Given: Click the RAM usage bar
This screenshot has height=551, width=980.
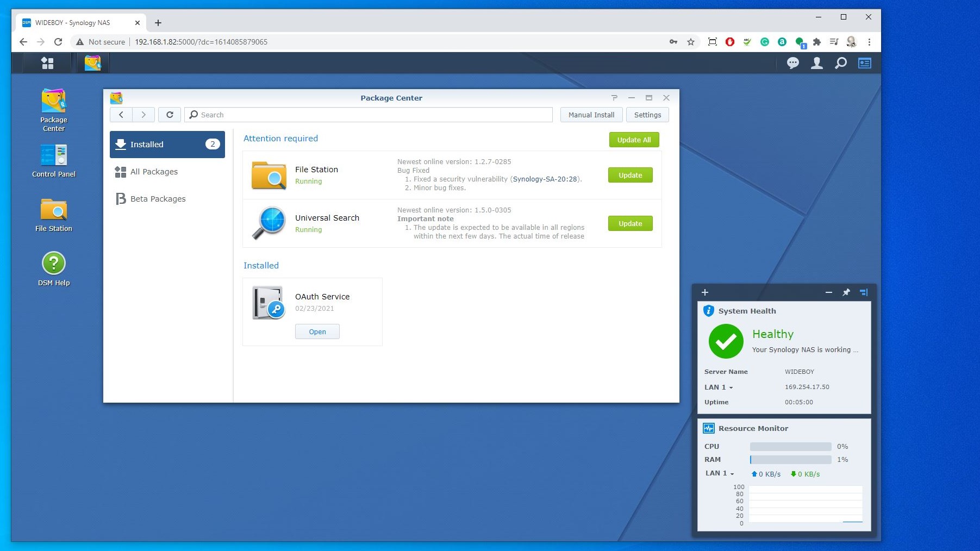Looking at the screenshot, I should pyautogui.click(x=790, y=460).
